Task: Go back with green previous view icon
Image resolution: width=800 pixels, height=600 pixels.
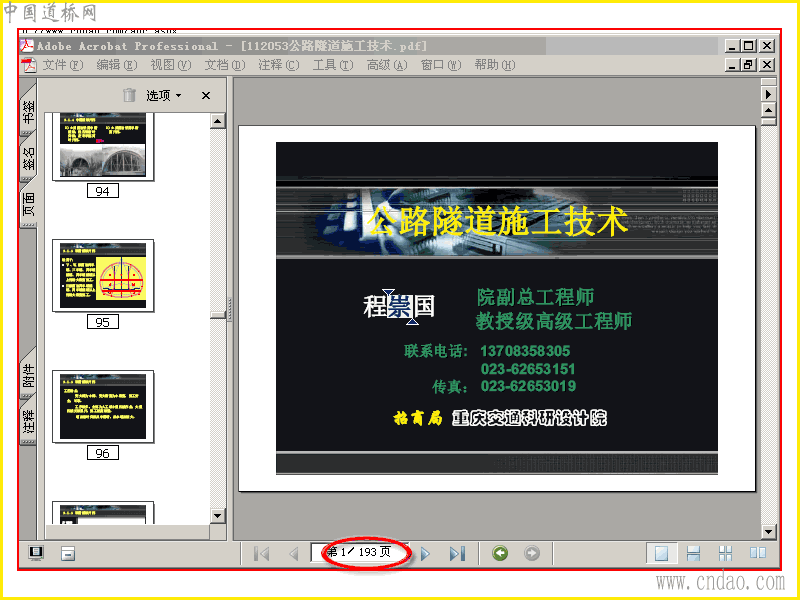Action: coord(500,553)
